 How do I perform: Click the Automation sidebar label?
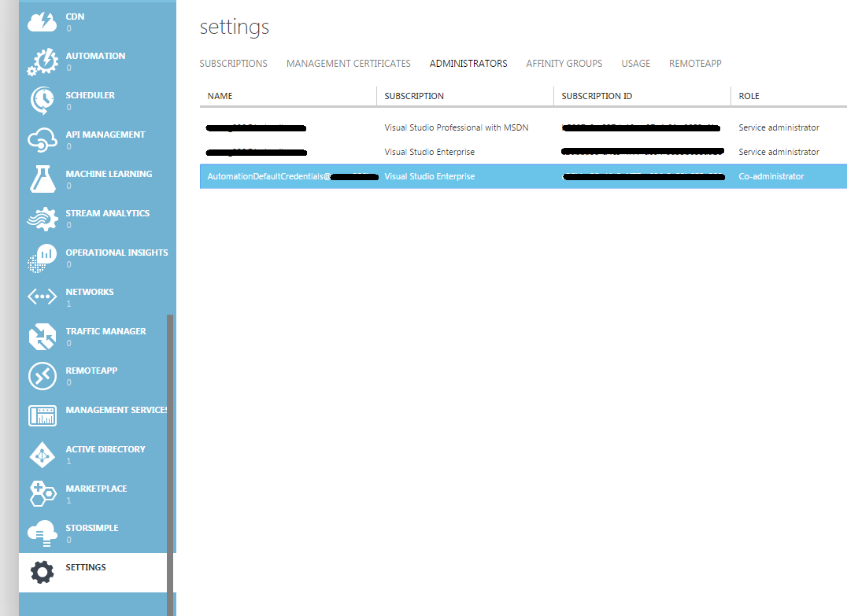tap(95, 56)
